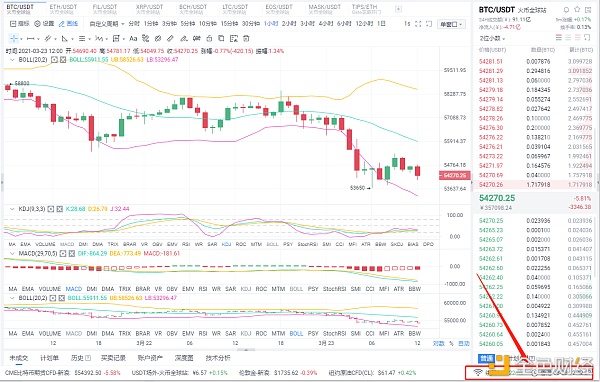The height and width of the screenshot is (382, 600).
Task: Switch to the MASK/USDT tab
Action: 324,9
